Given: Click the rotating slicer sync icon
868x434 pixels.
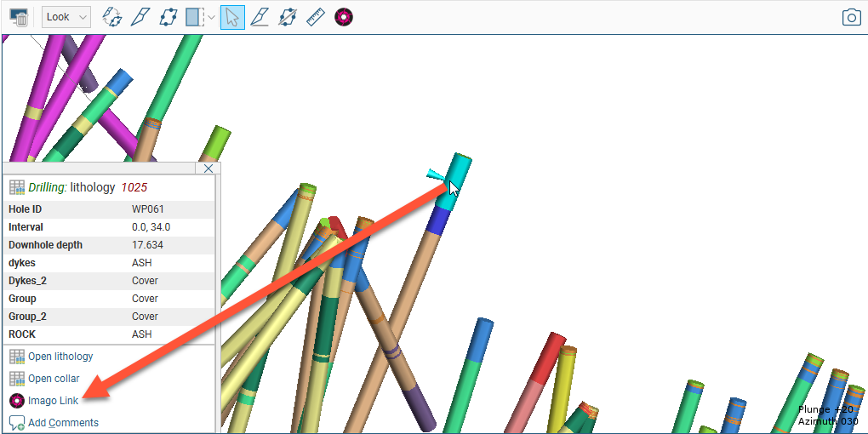Looking at the screenshot, I should tap(112, 17).
